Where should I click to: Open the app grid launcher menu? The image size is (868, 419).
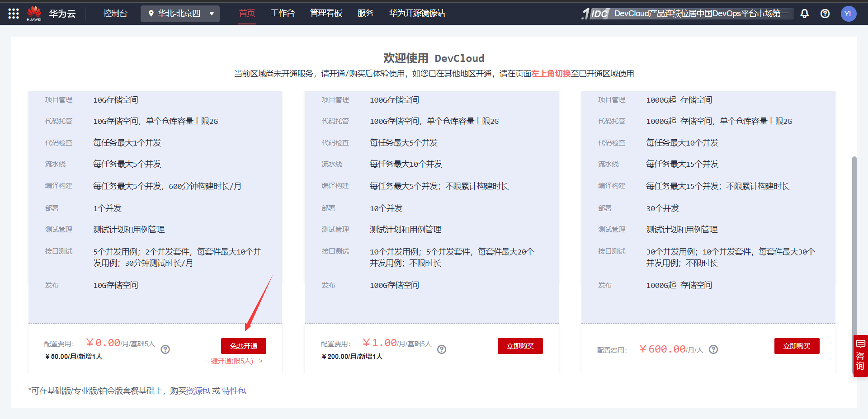(x=13, y=13)
